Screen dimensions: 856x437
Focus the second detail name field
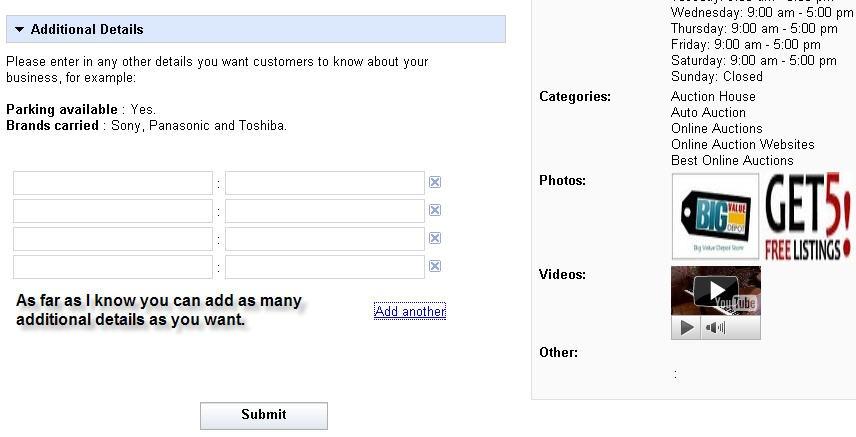tap(113, 211)
